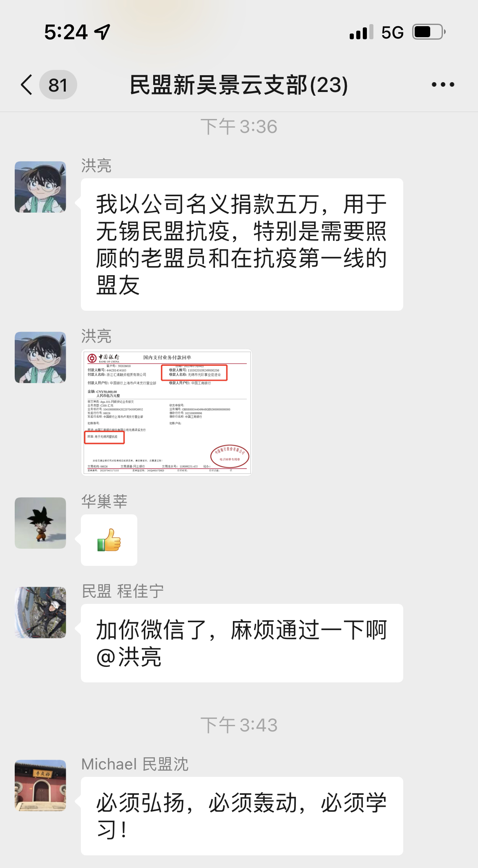Tap the @洪亮 mention in the message
This screenshot has height=868, width=478.
[x=129, y=657]
